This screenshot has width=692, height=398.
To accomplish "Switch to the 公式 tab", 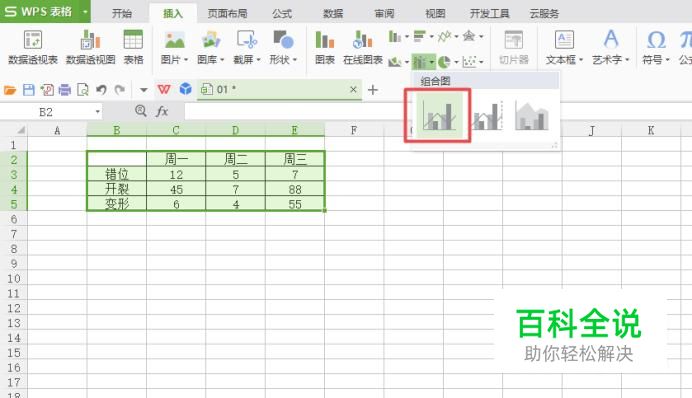I will [x=282, y=14].
